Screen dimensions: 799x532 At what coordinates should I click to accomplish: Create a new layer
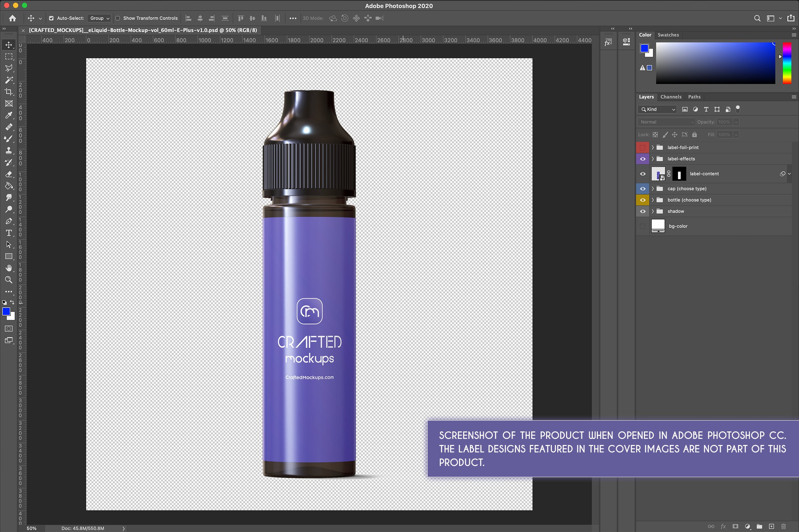tap(772, 526)
